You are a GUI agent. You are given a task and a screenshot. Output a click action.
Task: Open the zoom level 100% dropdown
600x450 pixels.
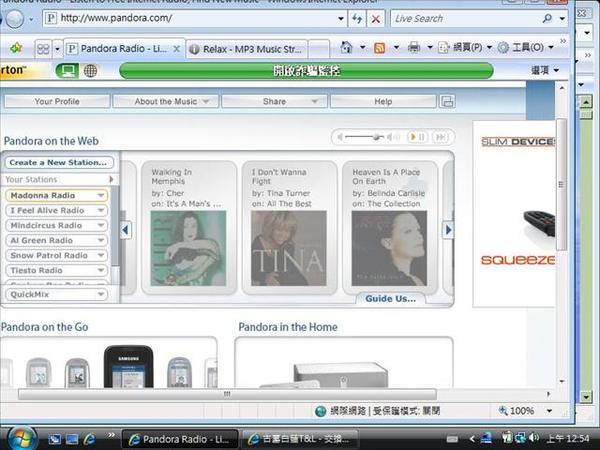point(549,411)
